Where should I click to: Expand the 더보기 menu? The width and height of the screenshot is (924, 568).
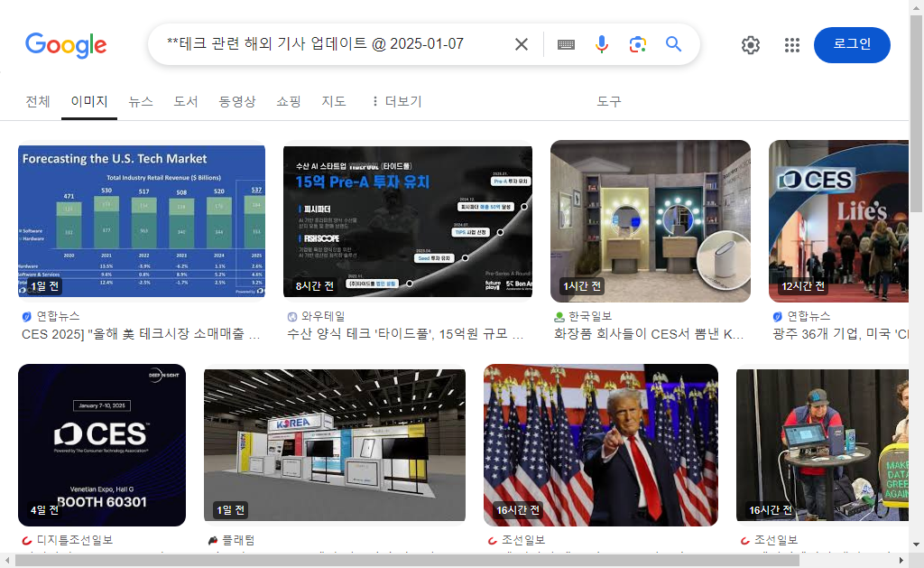(x=397, y=101)
